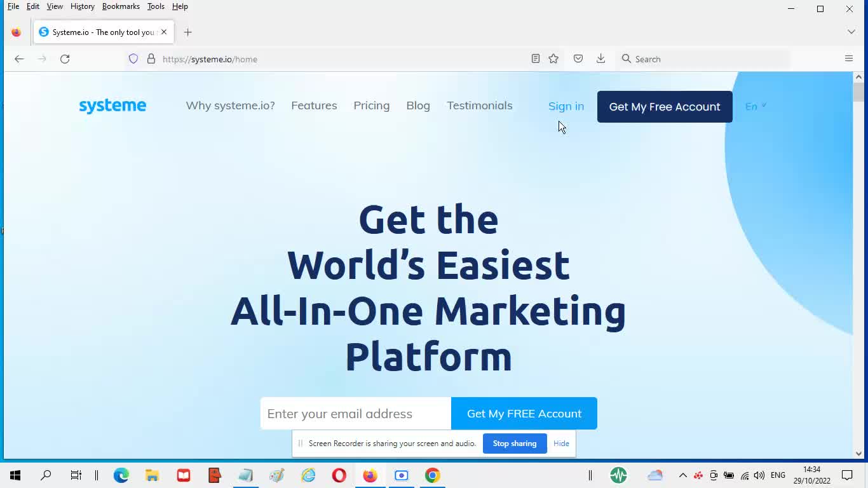Screen dimensions: 868x488
Task: Show hidden system tray icons
Action: pyautogui.click(x=683, y=475)
